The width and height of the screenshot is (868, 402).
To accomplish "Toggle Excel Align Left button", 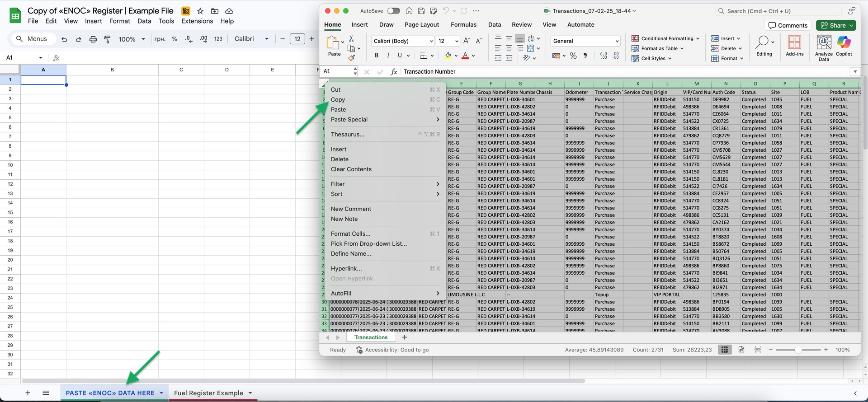I will tap(498, 48).
